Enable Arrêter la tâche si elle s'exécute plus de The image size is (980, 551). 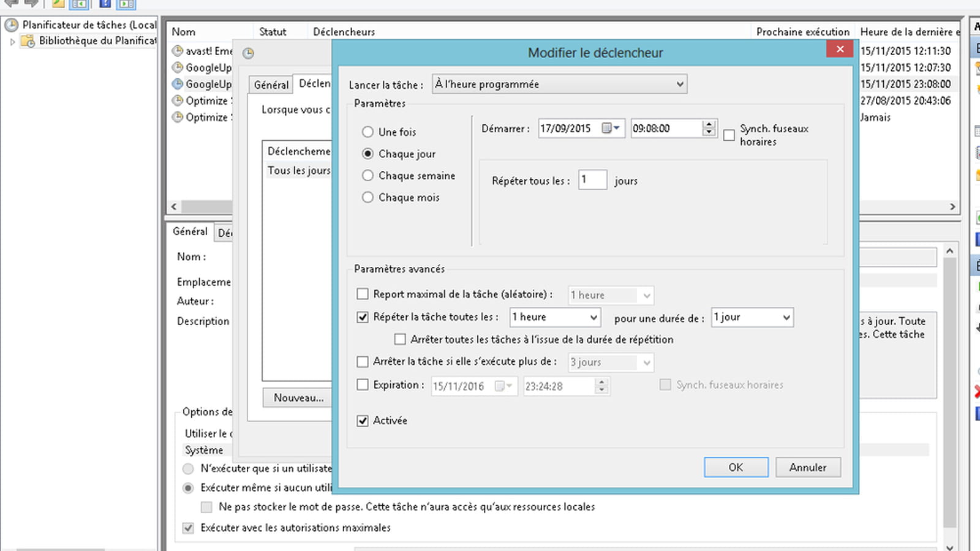[363, 362]
